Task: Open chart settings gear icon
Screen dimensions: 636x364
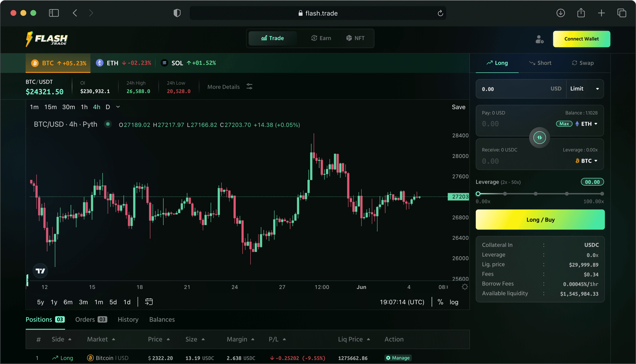Action: (x=465, y=287)
